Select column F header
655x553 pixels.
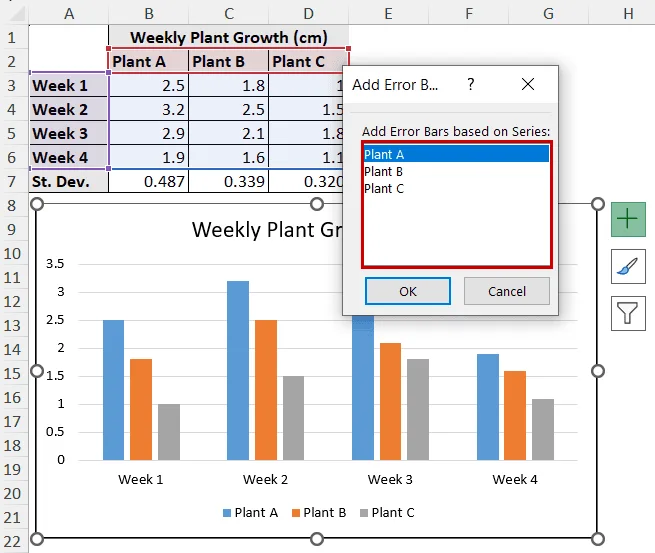tap(469, 14)
